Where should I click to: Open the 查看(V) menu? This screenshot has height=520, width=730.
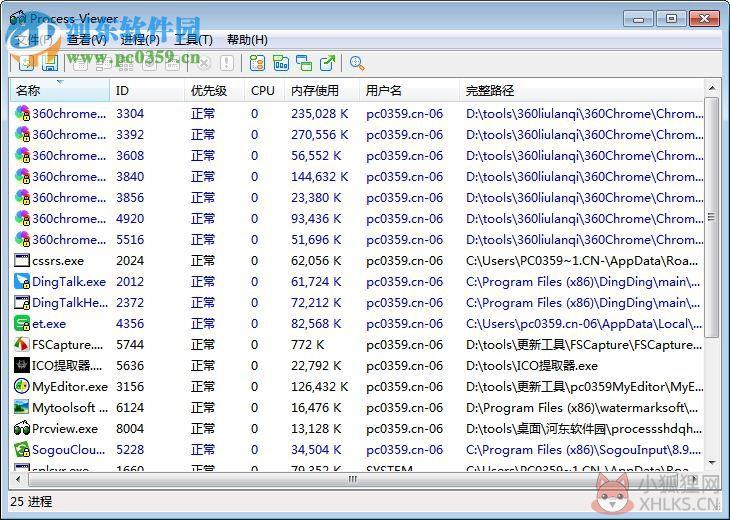tap(87, 40)
